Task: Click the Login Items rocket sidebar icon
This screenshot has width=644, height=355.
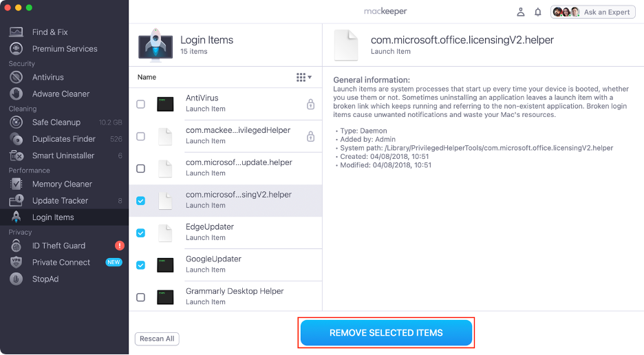Action: click(x=16, y=217)
